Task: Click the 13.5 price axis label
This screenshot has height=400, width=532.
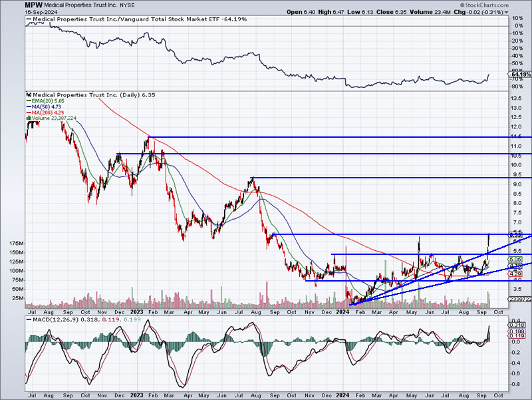Action: tap(517, 98)
